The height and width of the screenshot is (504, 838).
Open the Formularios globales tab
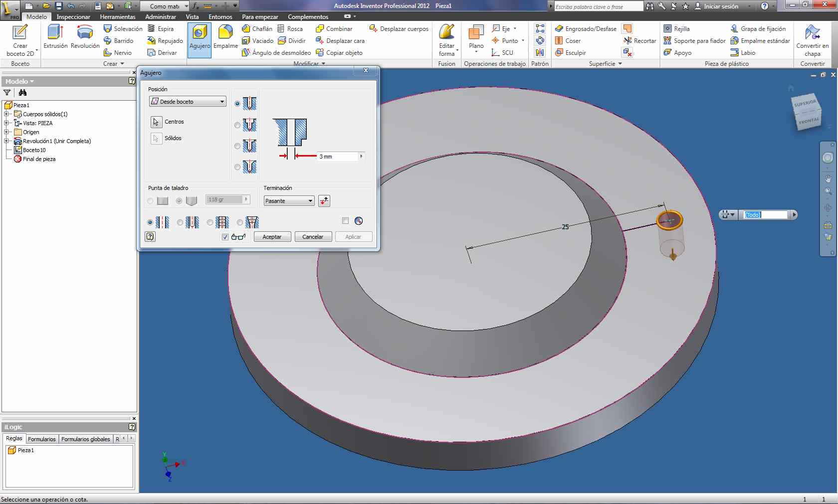[x=86, y=439]
